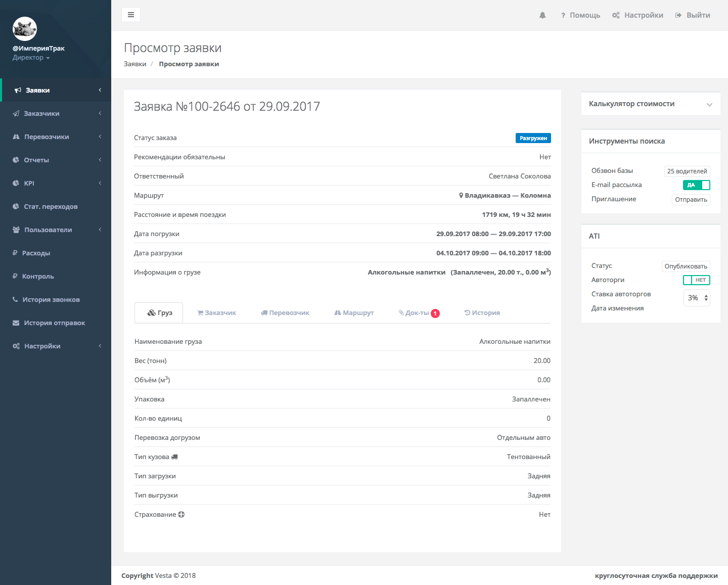Enable the Автоторги toggle switch
728x585 pixels.
click(696, 280)
